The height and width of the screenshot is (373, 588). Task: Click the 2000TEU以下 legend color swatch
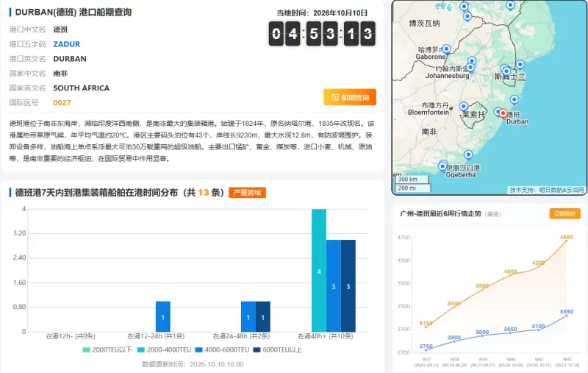pyautogui.click(x=86, y=349)
